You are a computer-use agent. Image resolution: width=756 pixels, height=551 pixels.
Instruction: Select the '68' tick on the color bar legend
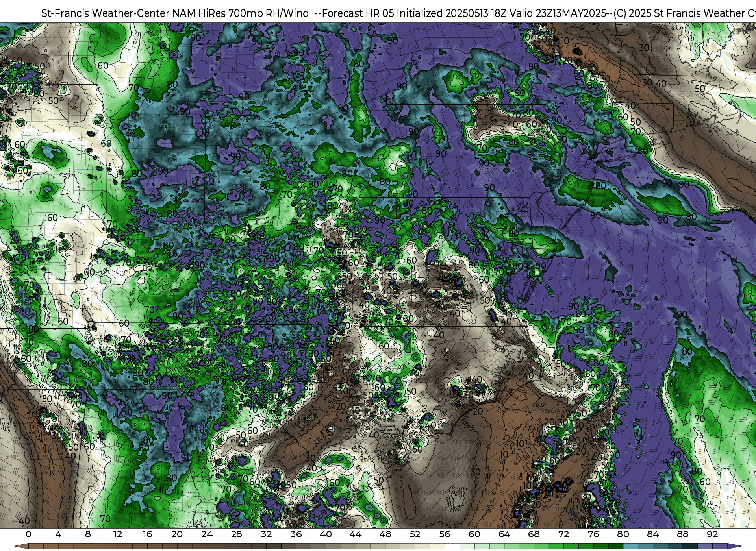click(x=534, y=534)
